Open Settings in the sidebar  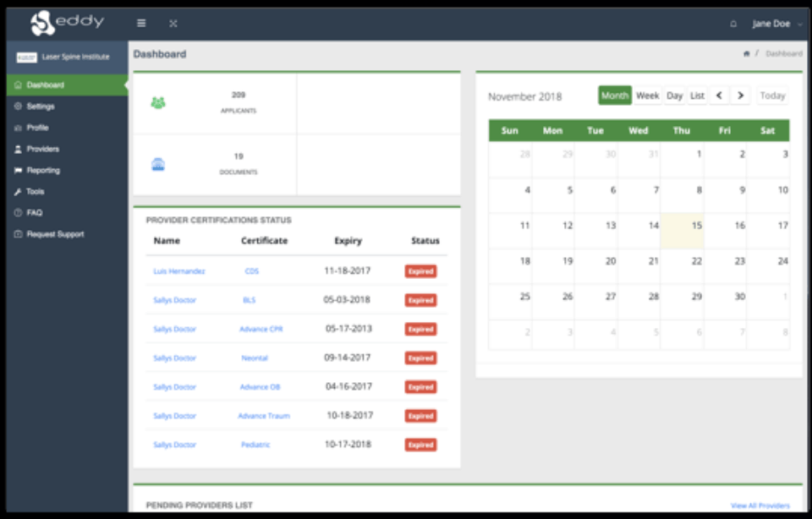pyautogui.click(x=40, y=107)
